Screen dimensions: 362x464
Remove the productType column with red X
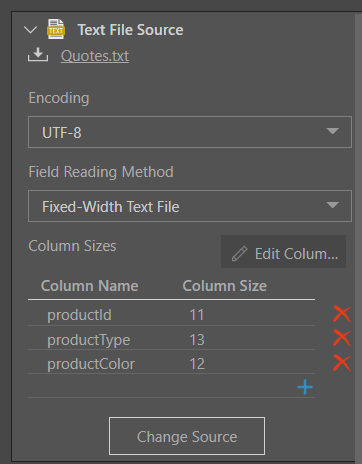pos(342,339)
